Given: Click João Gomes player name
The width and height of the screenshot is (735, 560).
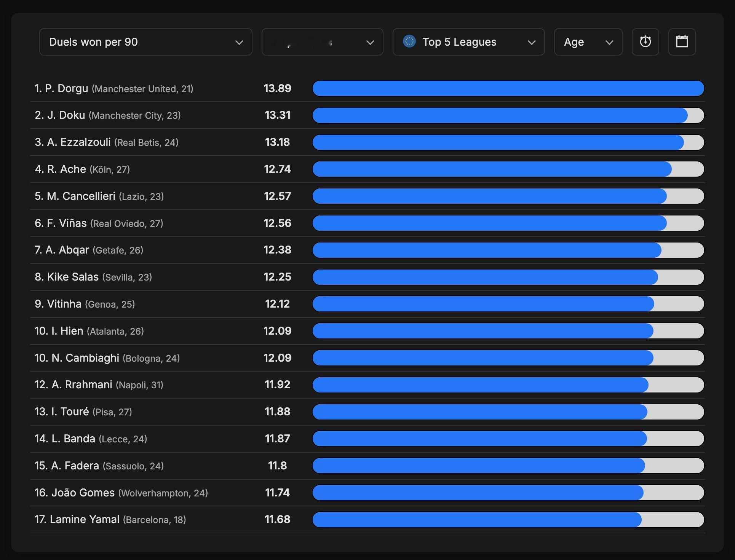Looking at the screenshot, I should tap(83, 493).
